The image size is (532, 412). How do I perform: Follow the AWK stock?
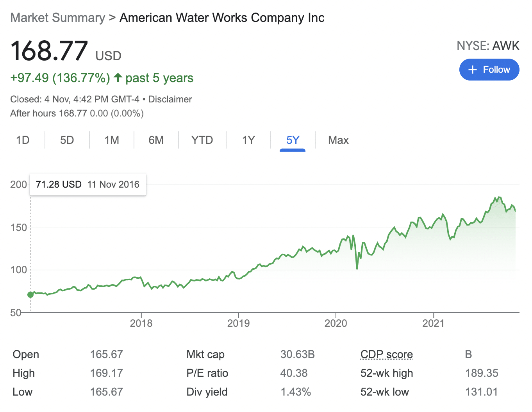tap(489, 70)
